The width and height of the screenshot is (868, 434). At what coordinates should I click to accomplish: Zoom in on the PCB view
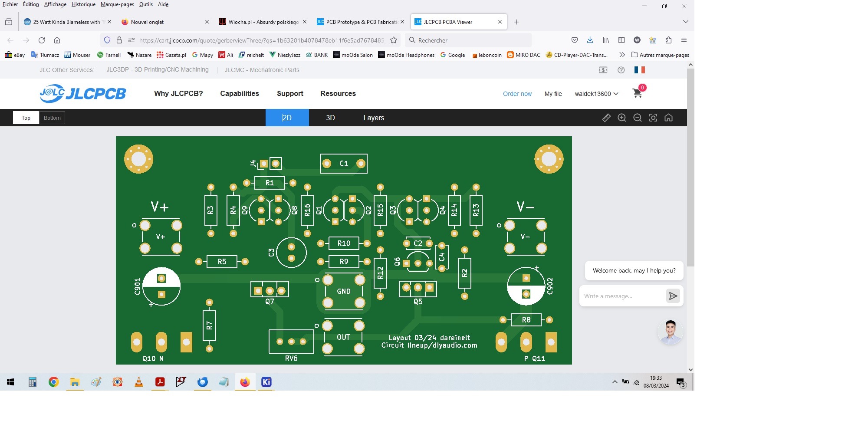coord(622,118)
